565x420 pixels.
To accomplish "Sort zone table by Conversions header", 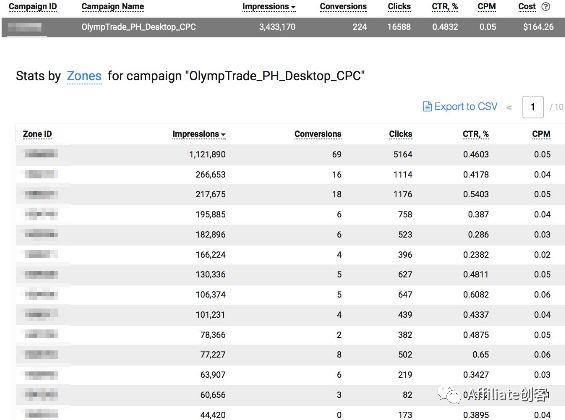I will click(x=318, y=134).
